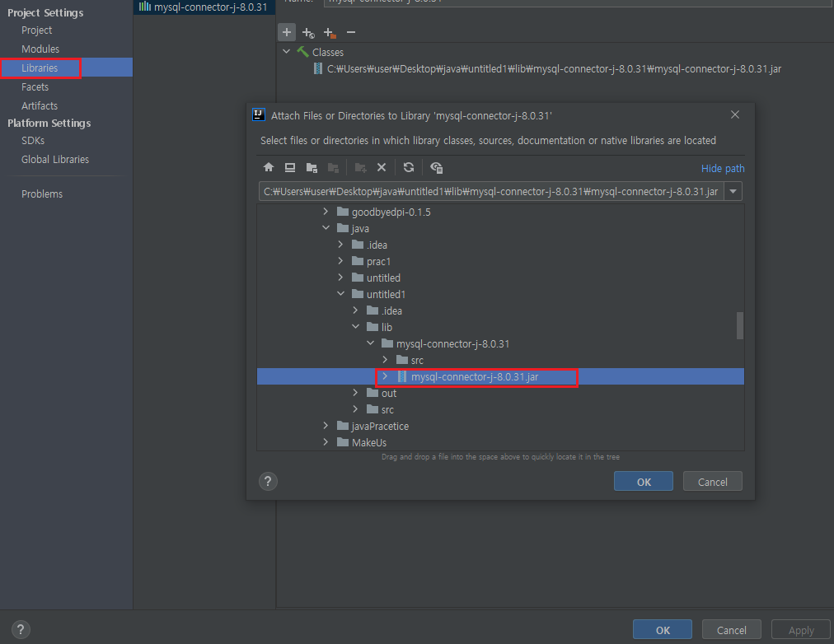834x644 pixels.
Task: Click the Project directory icon in dialog toolbar
Action: (x=312, y=168)
